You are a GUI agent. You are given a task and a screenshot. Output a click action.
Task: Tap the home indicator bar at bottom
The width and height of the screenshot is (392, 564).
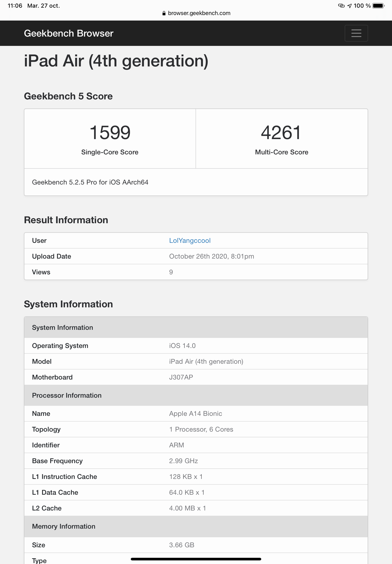(196, 559)
